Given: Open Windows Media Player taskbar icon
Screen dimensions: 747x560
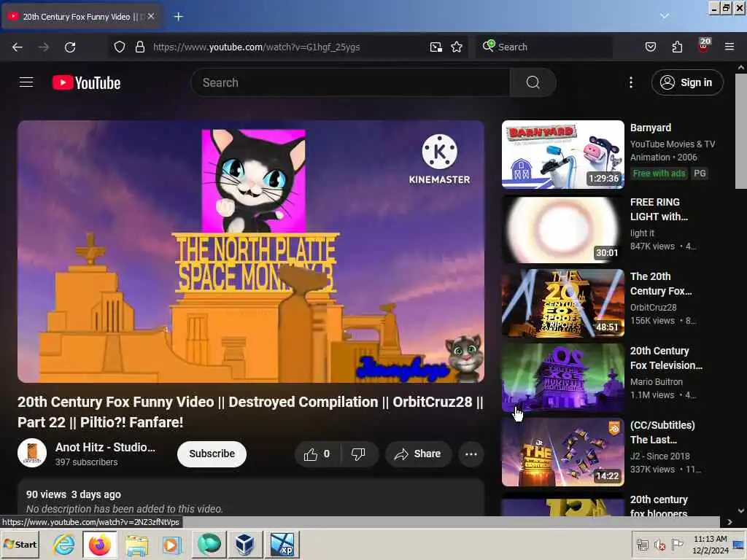Looking at the screenshot, I should [171, 544].
